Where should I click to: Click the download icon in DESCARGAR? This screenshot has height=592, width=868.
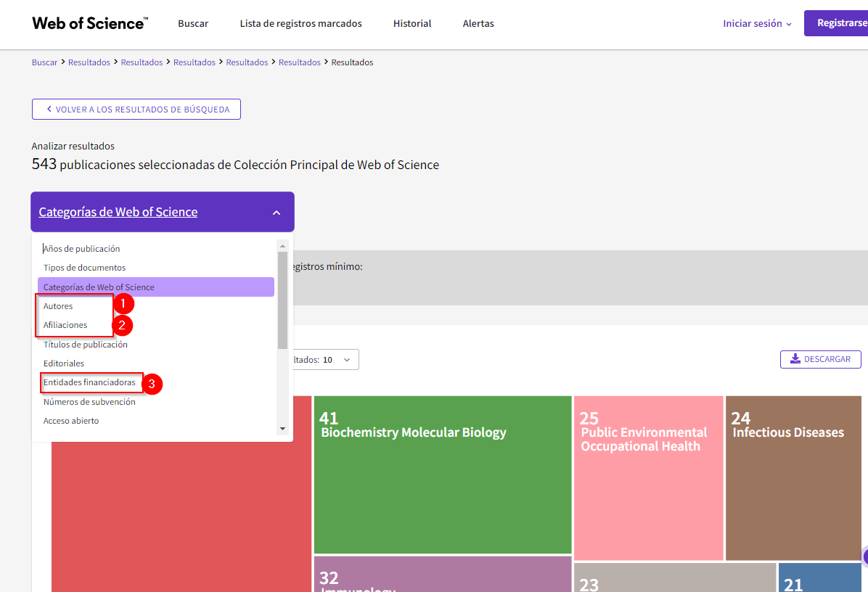(795, 359)
